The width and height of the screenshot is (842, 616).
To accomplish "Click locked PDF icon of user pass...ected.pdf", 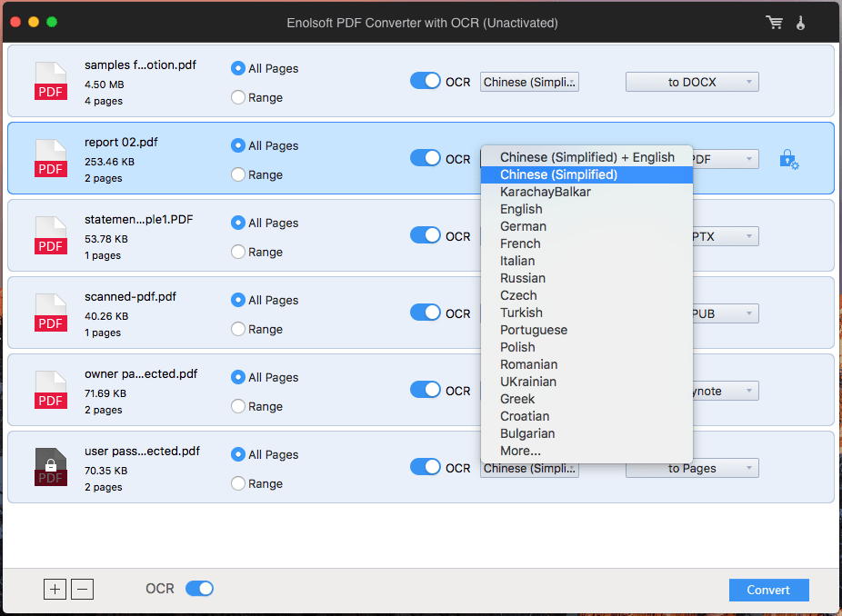I will coord(51,467).
